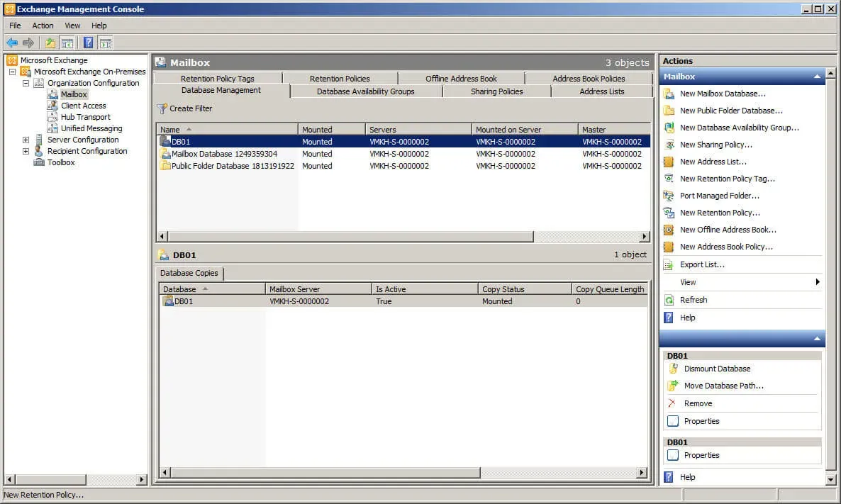Click the New Retention Policy Tag icon
The height and width of the screenshot is (504, 841).
669,179
